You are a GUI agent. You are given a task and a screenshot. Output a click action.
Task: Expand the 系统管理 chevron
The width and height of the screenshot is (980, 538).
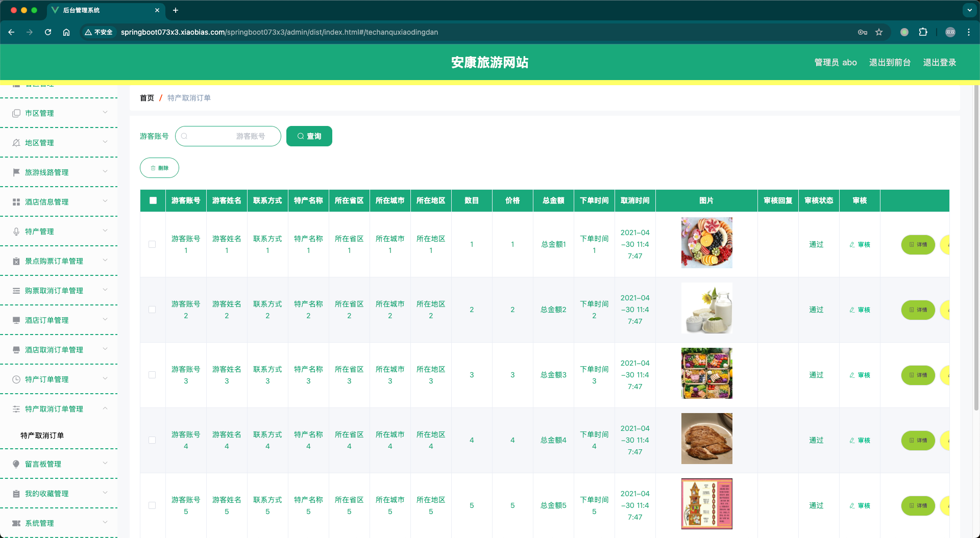pos(105,523)
